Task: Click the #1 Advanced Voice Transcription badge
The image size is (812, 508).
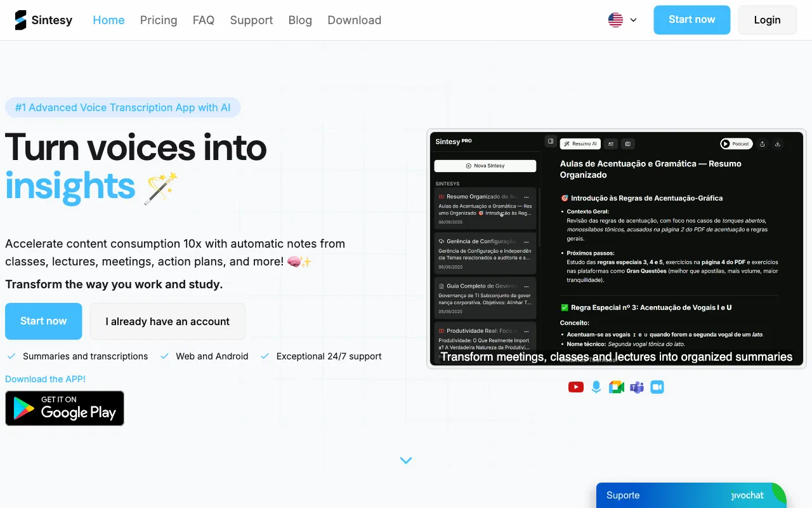Action: tap(123, 107)
